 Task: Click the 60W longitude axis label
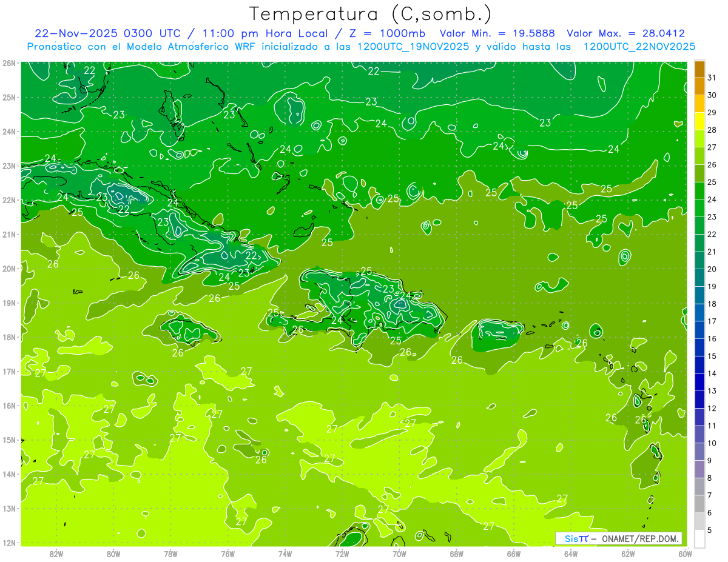tap(685, 554)
